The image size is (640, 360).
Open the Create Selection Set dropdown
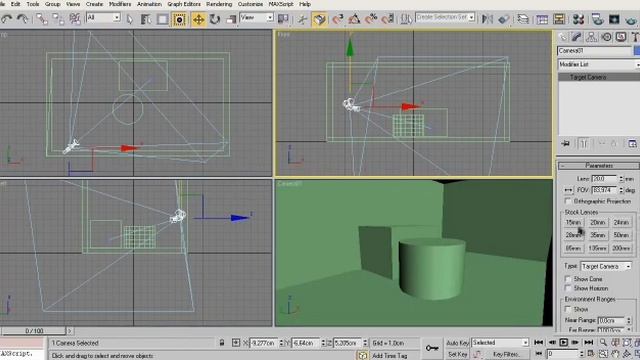point(445,17)
